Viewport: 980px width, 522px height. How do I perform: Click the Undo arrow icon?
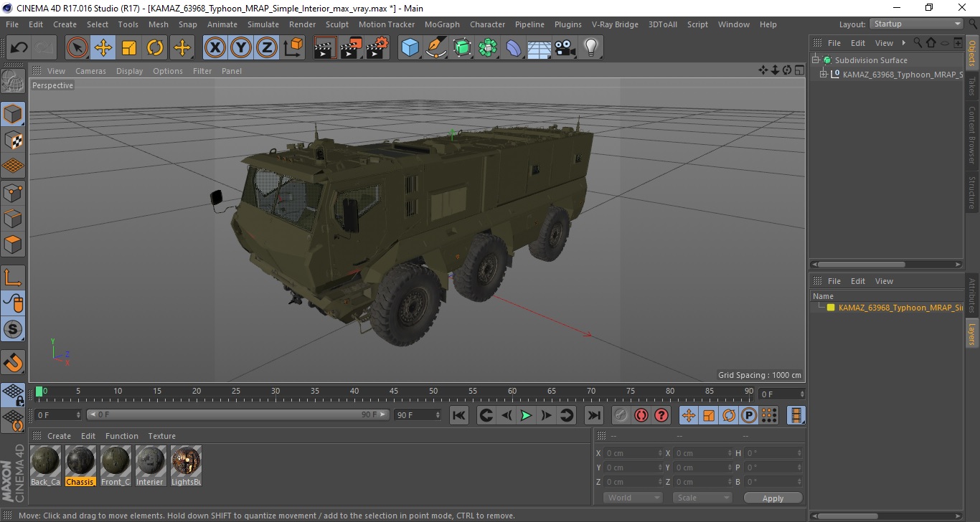(x=19, y=48)
